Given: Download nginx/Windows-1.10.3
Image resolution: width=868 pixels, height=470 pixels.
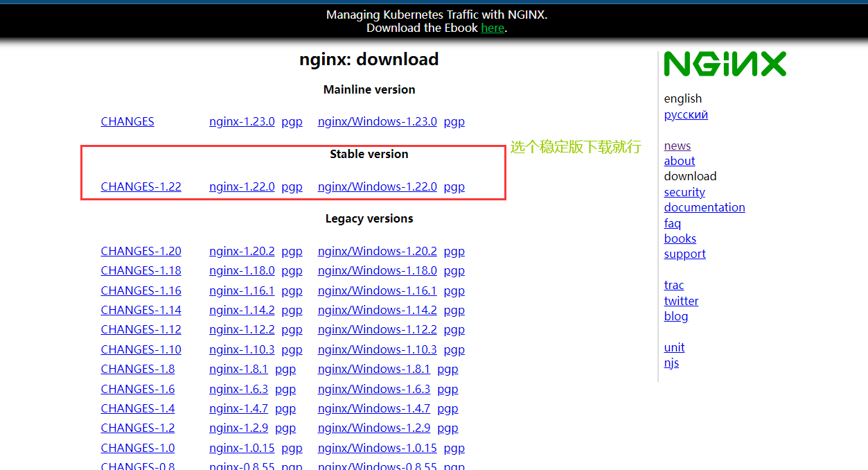Looking at the screenshot, I should tap(378, 349).
